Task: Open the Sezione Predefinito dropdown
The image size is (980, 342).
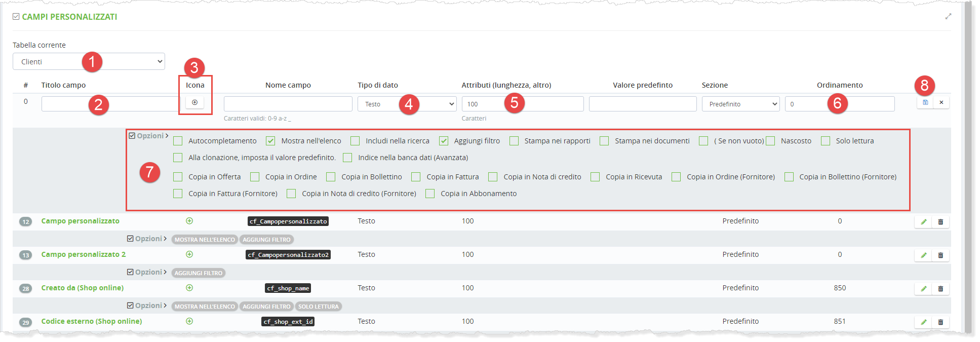Action: (x=740, y=104)
